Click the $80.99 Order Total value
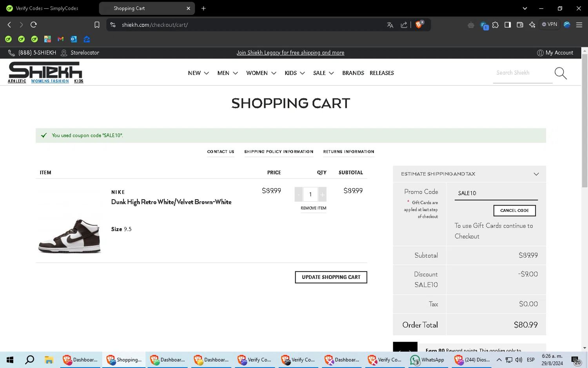588x368 pixels. click(x=526, y=325)
